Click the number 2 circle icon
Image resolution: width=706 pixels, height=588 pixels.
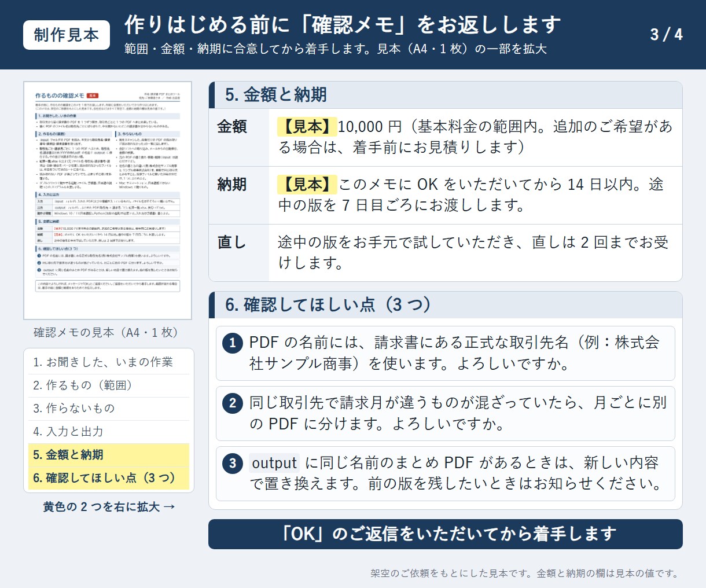(x=233, y=403)
